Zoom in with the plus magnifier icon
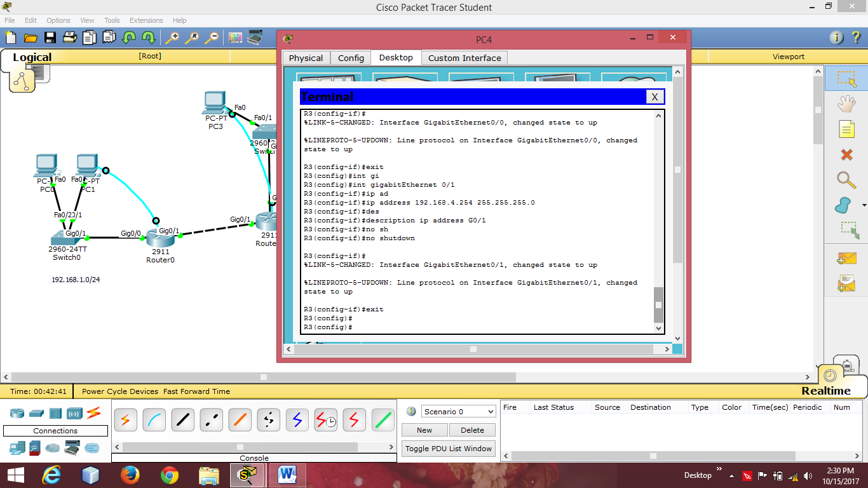The height and width of the screenshot is (488, 868). [172, 37]
